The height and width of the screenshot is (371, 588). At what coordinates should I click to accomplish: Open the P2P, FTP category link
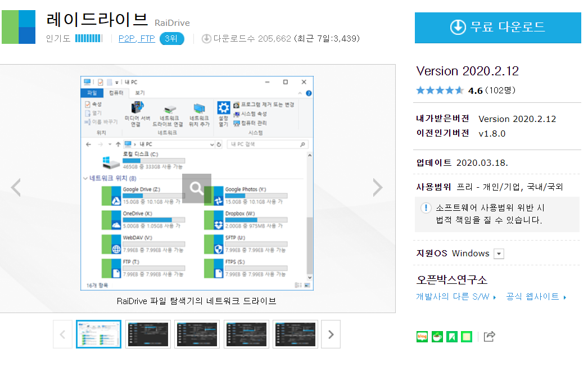[137, 39]
